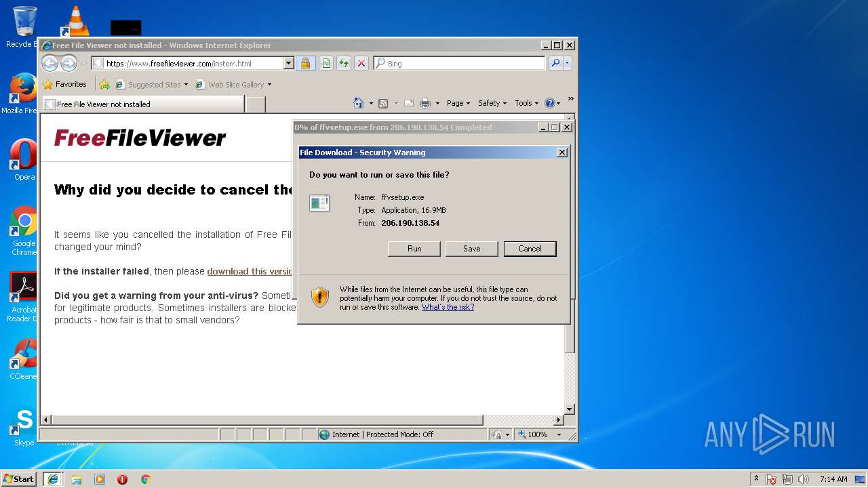Go back using the browser Back arrow
The width and height of the screenshot is (868, 488).
50,63
